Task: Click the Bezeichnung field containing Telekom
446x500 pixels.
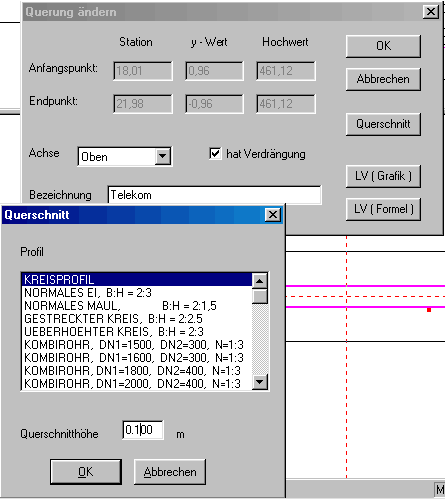Action: [x=214, y=195]
